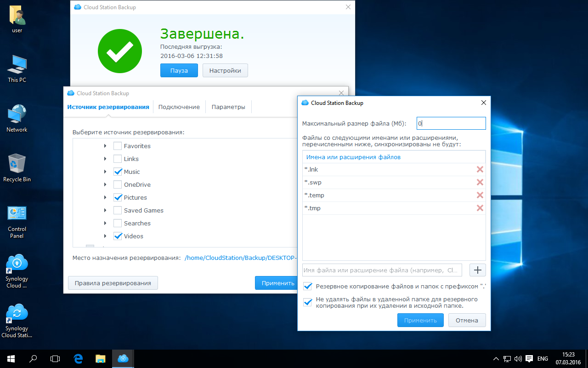Click the Пауза button
This screenshot has height=368, width=588.
[x=179, y=70]
